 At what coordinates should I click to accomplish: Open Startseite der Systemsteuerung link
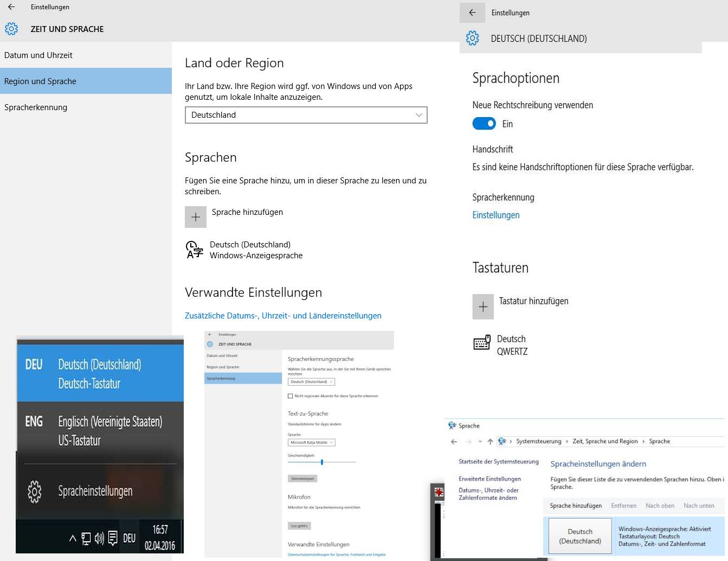[x=499, y=462]
